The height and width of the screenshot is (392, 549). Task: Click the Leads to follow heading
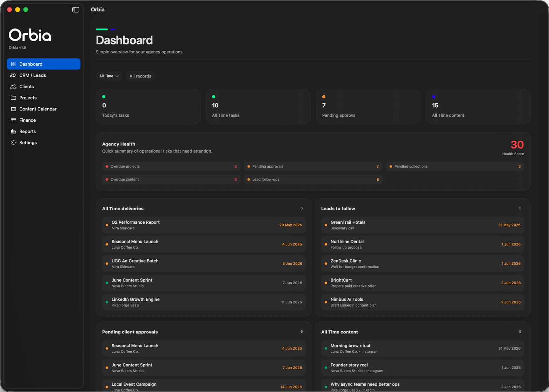[338, 209]
